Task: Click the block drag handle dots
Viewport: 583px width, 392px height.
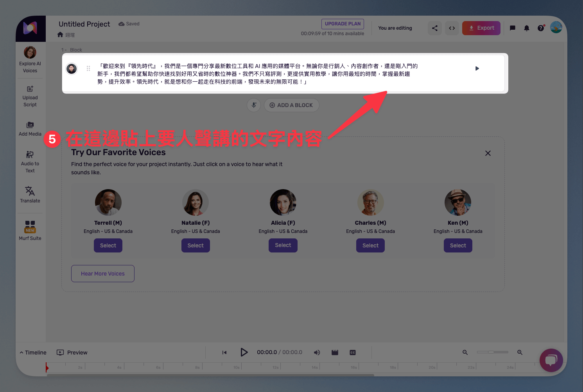Action: [88, 68]
